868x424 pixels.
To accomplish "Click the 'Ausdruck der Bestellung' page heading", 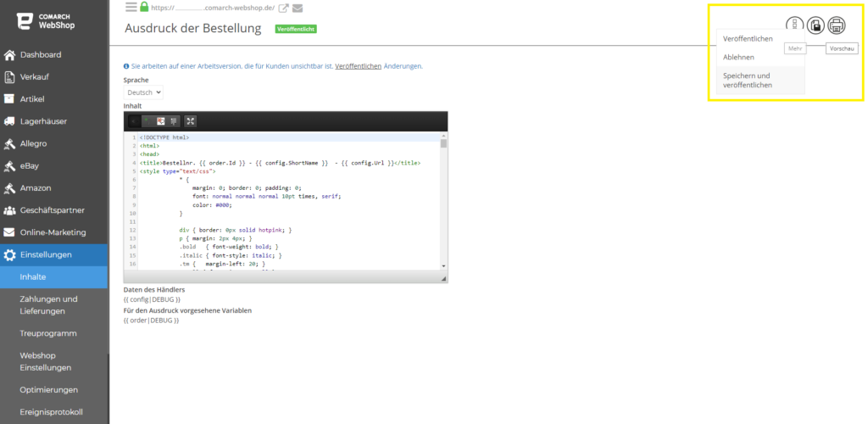I will pos(193,28).
